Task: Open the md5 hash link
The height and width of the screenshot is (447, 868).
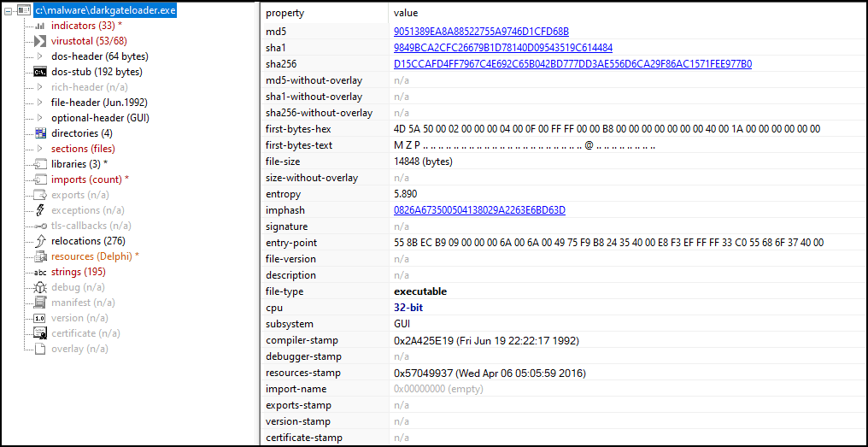Action: 481,32
